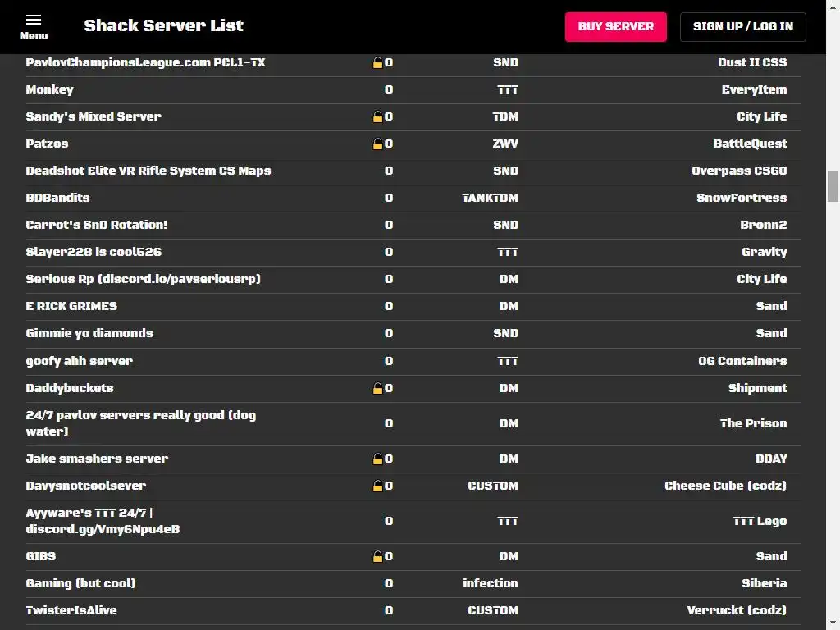This screenshot has width=840, height=630.
Task: Open SIGN UP / LOG IN
Action: pos(742,27)
